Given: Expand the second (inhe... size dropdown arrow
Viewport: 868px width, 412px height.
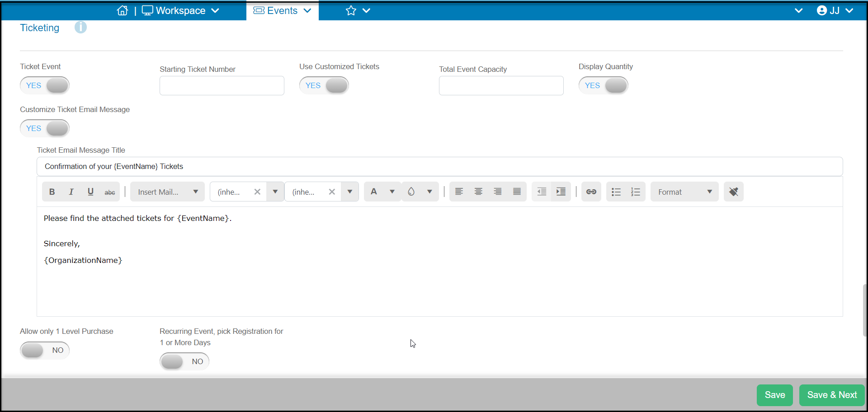Looking at the screenshot, I should click(x=350, y=192).
